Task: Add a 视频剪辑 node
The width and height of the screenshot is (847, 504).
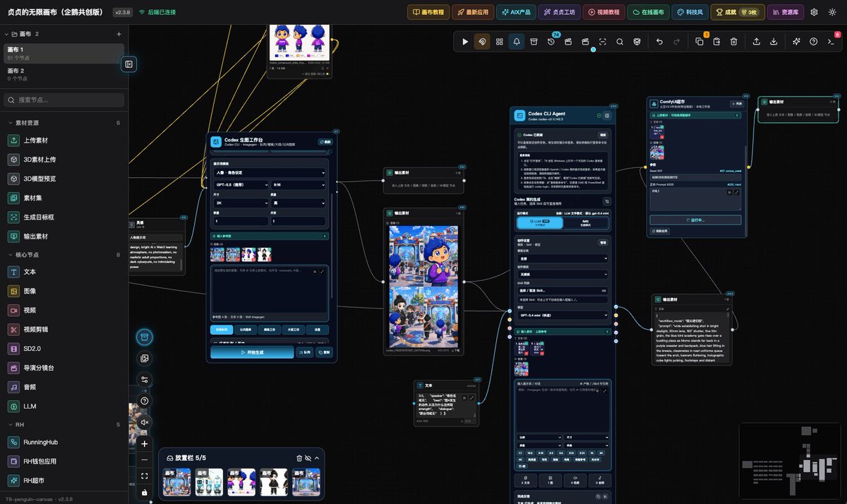Action: tap(64, 329)
